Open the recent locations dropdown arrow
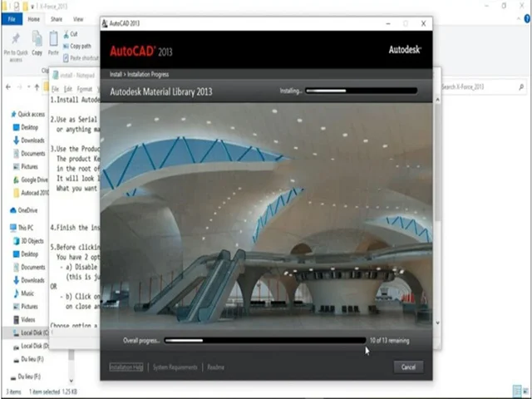 pyautogui.click(x=28, y=86)
